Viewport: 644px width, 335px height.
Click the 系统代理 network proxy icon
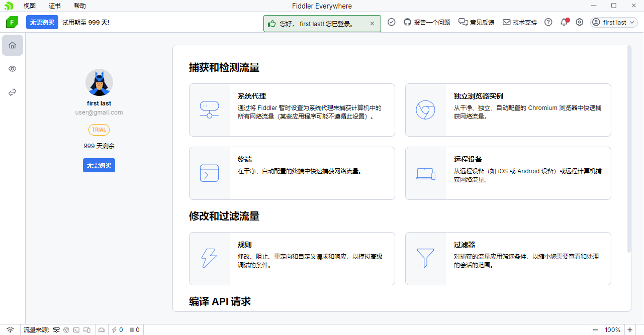[x=209, y=110]
